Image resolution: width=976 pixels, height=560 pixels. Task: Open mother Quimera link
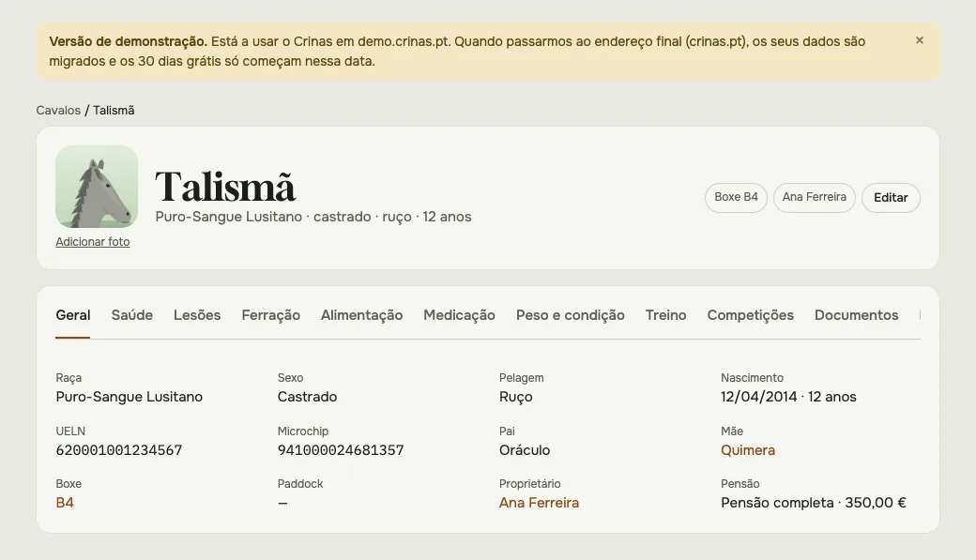coord(748,450)
